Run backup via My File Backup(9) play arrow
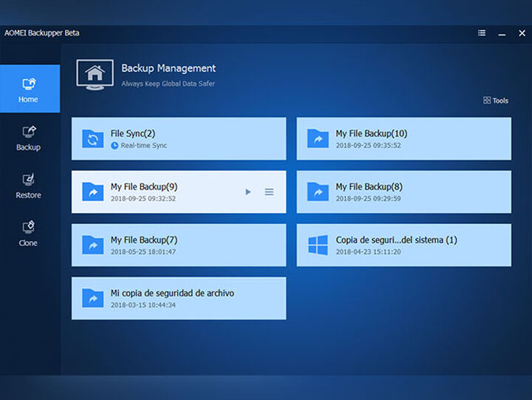Screen dimensions: 532x400 (248, 192)
